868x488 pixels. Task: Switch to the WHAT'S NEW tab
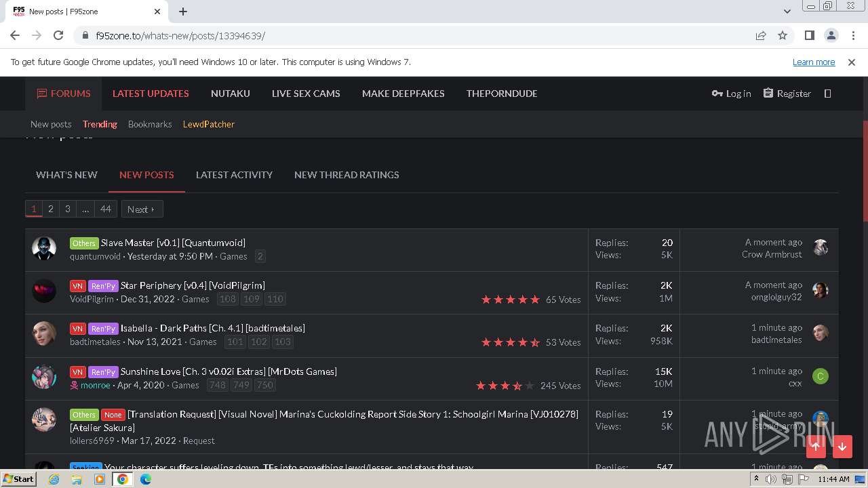pos(66,175)
